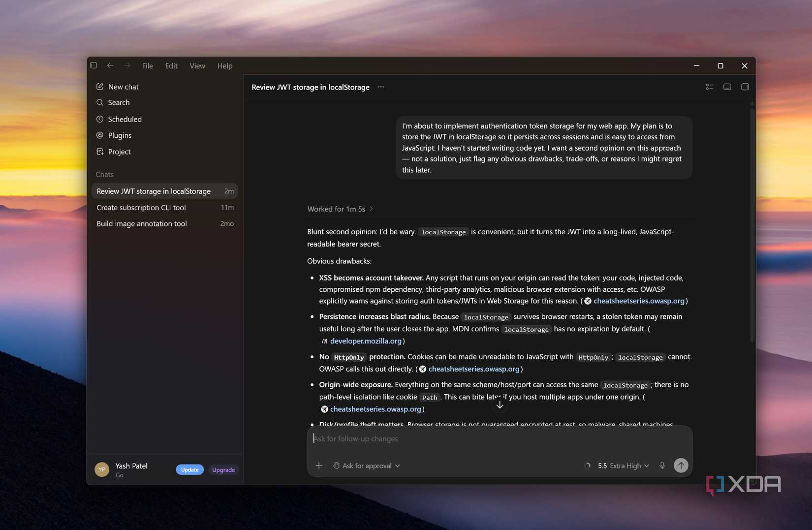This screenshot has width=812, height=530.
Task: Open the chat title more options ellipsis
Action: tap(381, 87)
